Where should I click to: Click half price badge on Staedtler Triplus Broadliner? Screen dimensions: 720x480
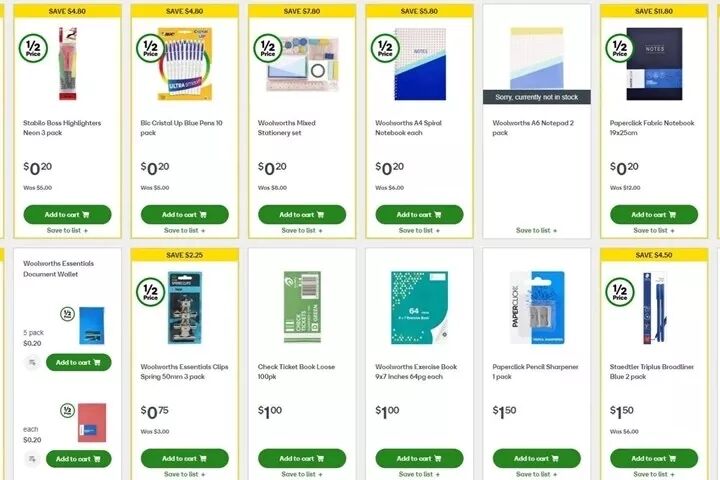point(620,292)
